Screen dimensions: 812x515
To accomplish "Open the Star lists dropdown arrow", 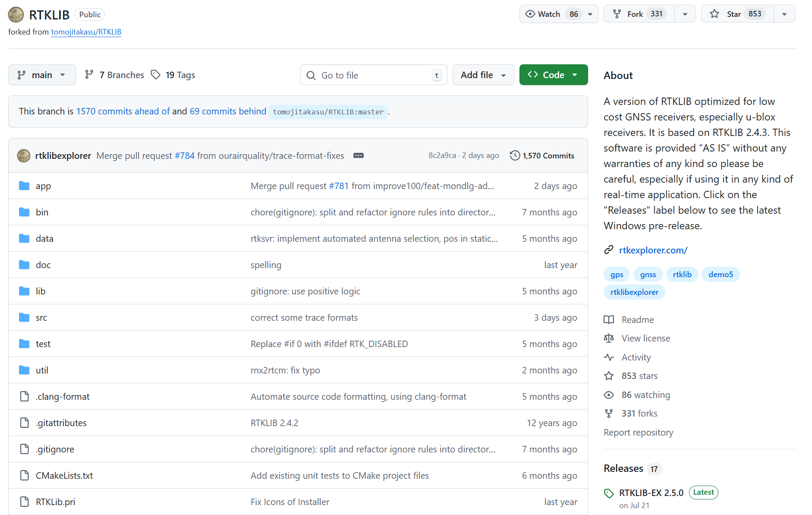I will tap(784, 14).
